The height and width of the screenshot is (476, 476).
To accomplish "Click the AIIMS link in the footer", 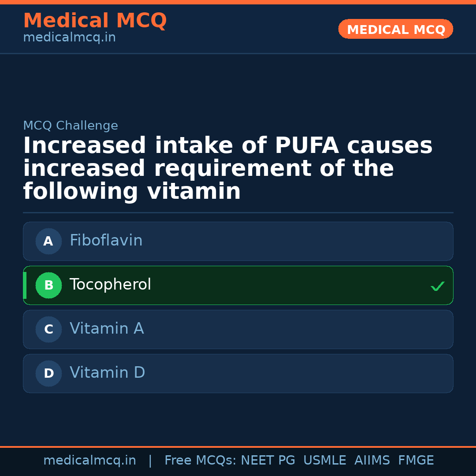I will click(372, 460).
